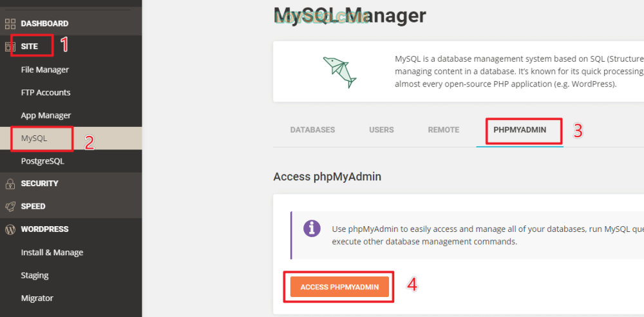Open Migrator under WordPress
The height and width of the screenshot is (317, 644).
click(37, 298)
